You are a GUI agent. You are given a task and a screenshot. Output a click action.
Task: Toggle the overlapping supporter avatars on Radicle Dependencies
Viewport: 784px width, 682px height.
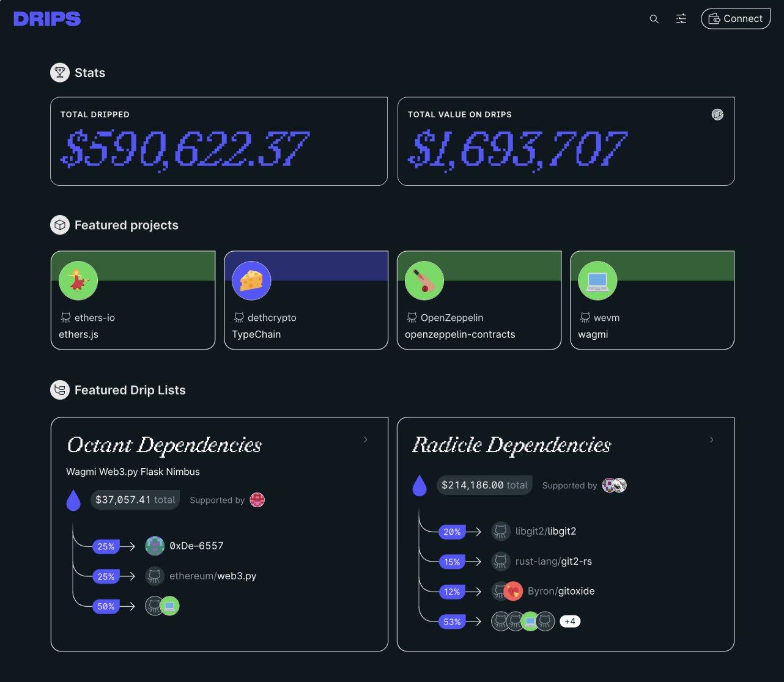(614, 485)
